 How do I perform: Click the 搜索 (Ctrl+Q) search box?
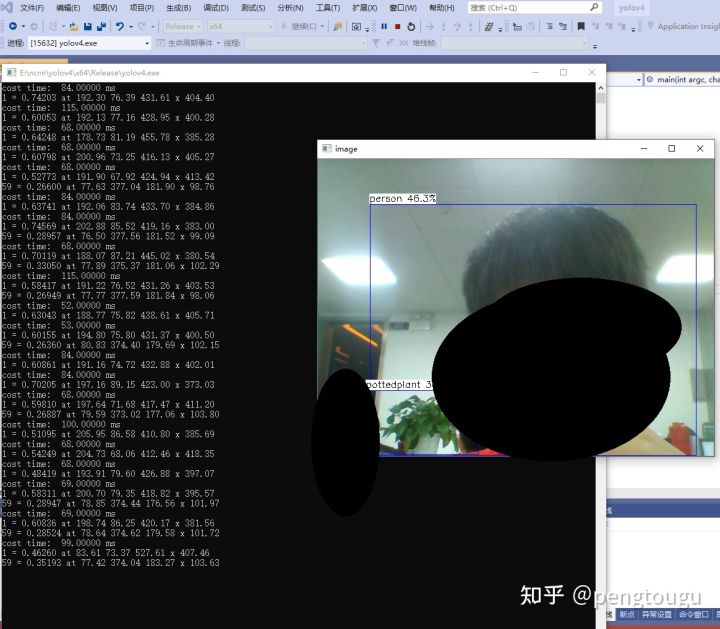pos(534,7)
